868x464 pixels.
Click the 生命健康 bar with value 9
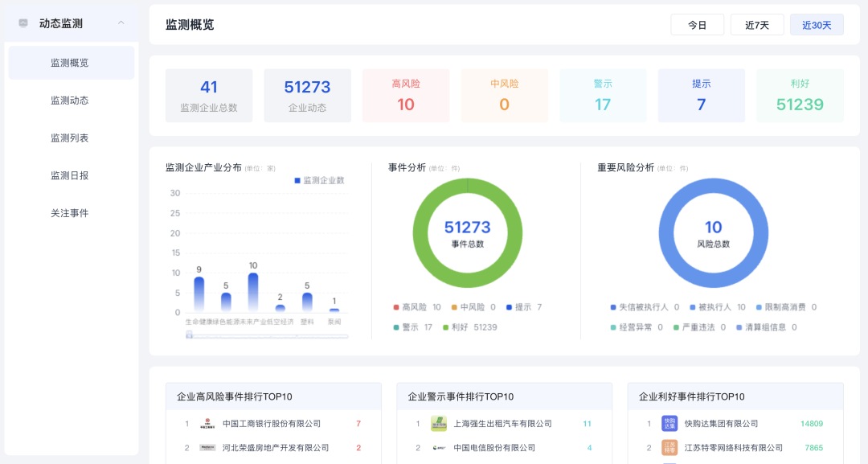(199, 294)
